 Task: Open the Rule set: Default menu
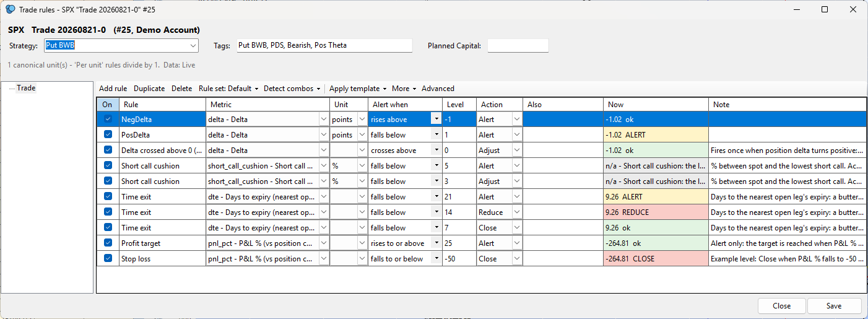tap(228, 89)
